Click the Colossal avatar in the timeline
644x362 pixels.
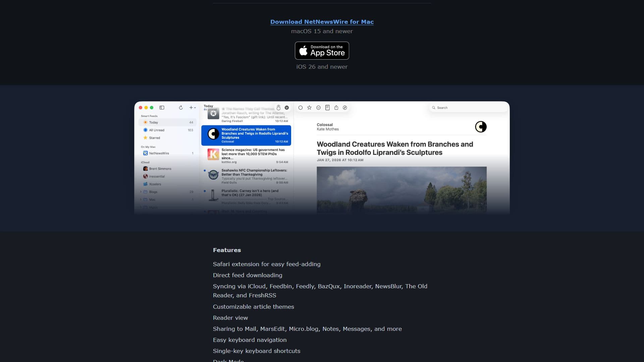(213, 134)
